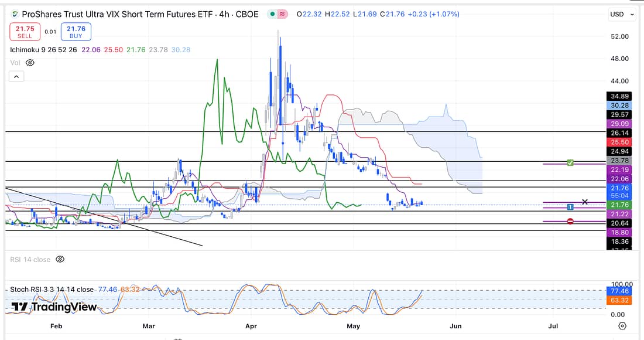Click blue 77.46 value in Stoch RSI legend
Image resolution: width=644 pixels, height=340 pixels.
[x=108, y=290]
